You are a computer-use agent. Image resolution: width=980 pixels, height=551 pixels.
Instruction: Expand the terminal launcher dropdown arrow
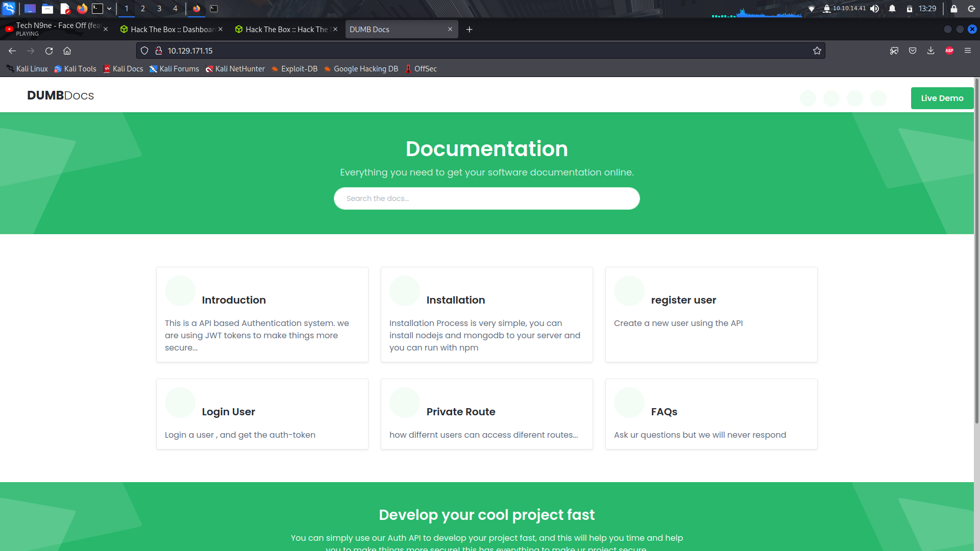(109, 9)
